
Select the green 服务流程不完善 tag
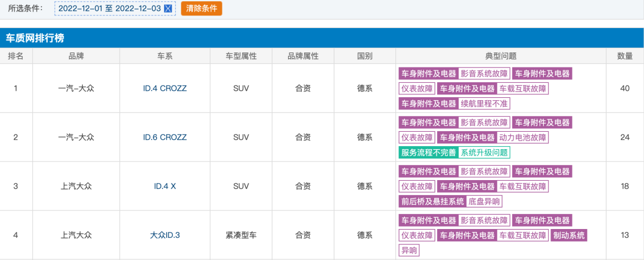coord(428,153)
